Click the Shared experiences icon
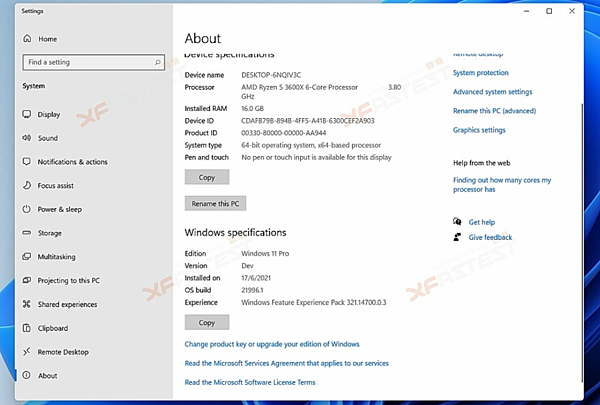 27,304
